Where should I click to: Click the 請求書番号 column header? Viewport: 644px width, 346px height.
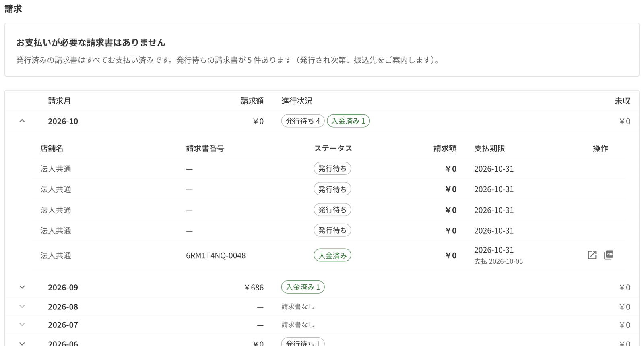(x=205, y=148)
